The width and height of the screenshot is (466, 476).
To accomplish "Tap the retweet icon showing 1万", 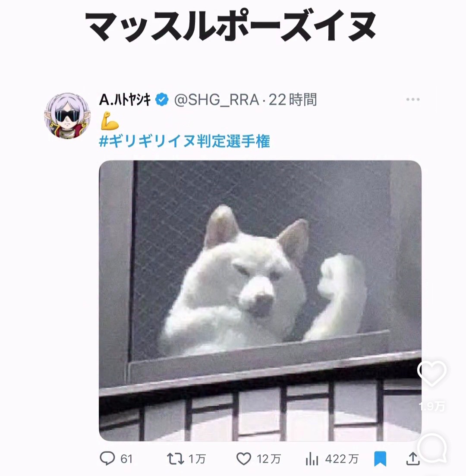I will point(176,459).
